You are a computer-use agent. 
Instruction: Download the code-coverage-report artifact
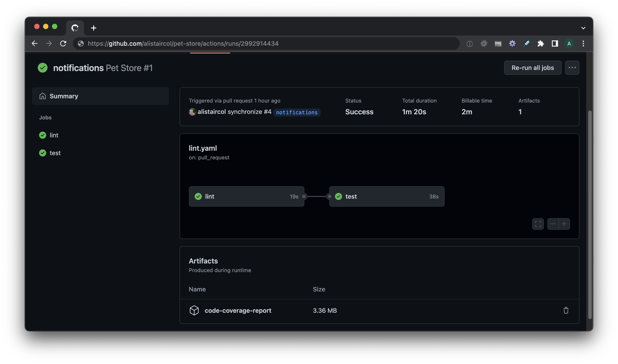[x=238, y=311]
